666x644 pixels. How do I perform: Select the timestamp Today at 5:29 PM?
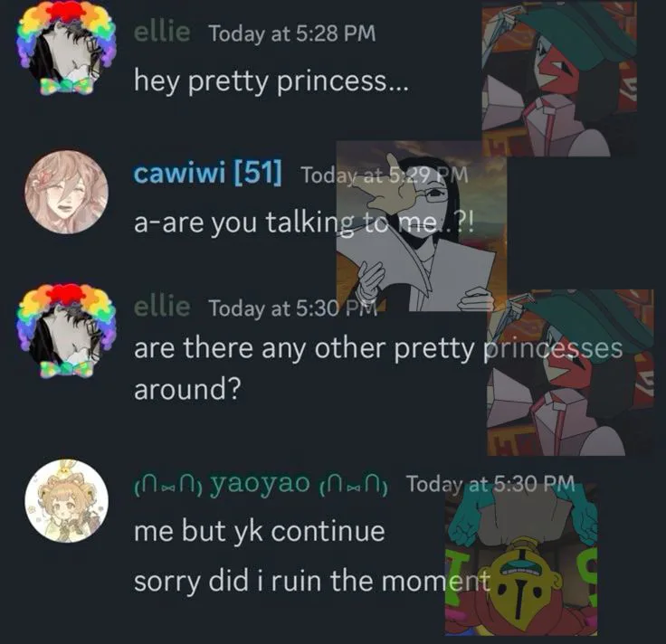(385, 175)
